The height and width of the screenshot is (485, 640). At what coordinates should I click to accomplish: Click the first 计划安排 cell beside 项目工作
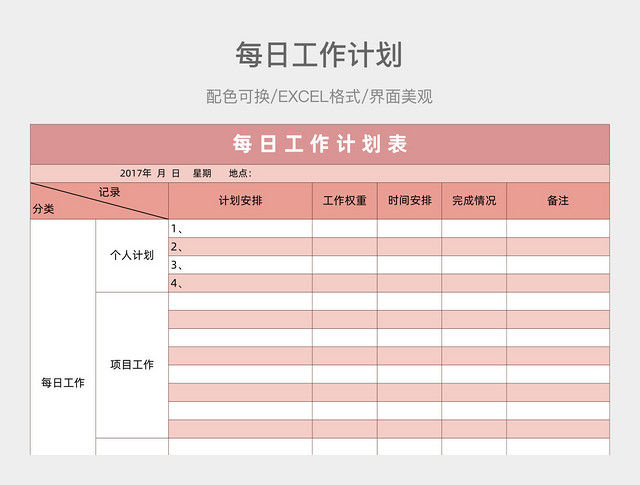click(240, 302)
